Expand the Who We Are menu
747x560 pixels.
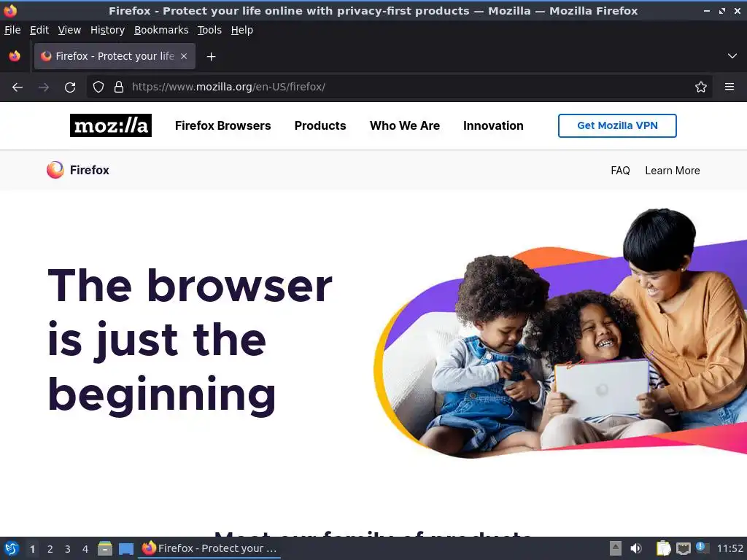point(404,125)
